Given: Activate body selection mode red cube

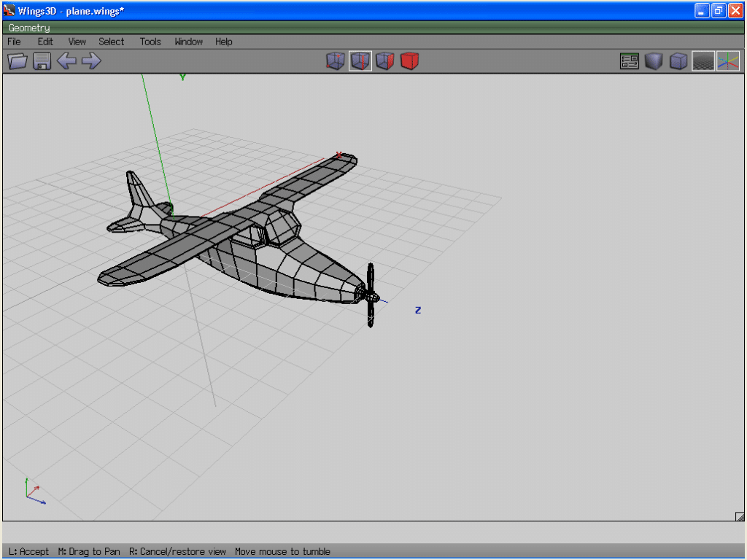Looking at the screenshot, I should tap(410, 61).
